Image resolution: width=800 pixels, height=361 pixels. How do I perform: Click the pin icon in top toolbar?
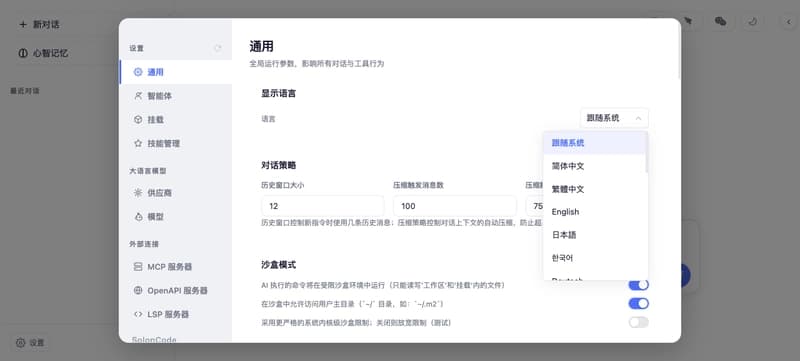click(x=688, y=21)
